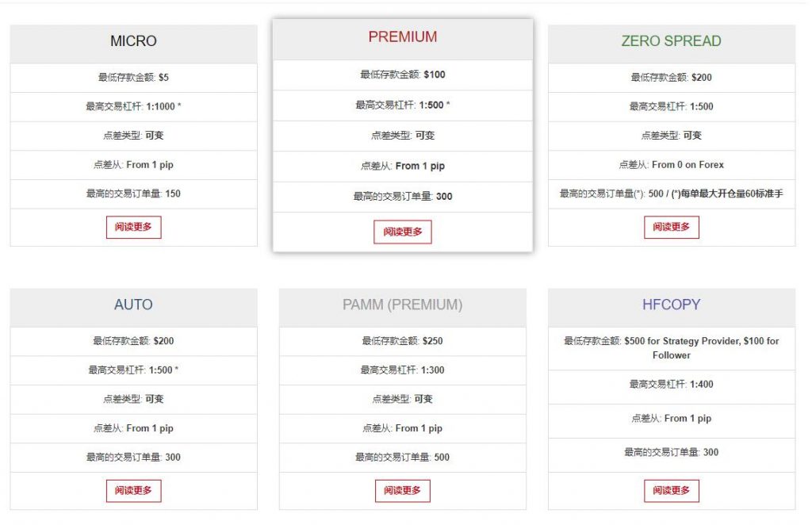Image resolution: width=812 pixels, height=525 pixels.
Task: Select the red PREMIUM card title
Action: (x=402, y=37)
